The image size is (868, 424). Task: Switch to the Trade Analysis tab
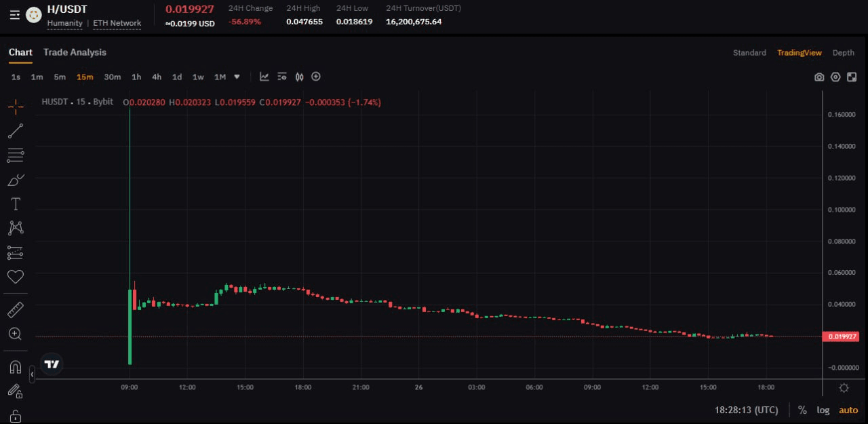tap(75, 52)
